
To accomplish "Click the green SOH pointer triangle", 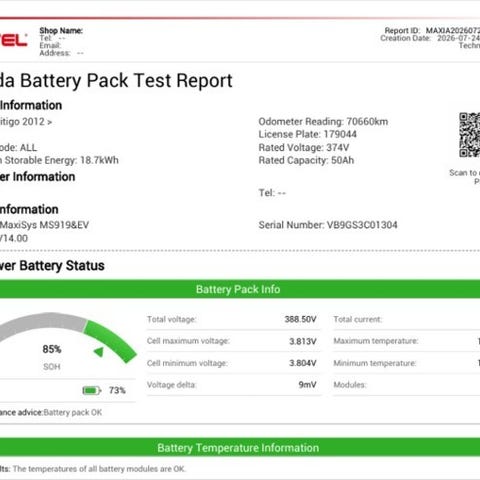I will pos(99,352).
